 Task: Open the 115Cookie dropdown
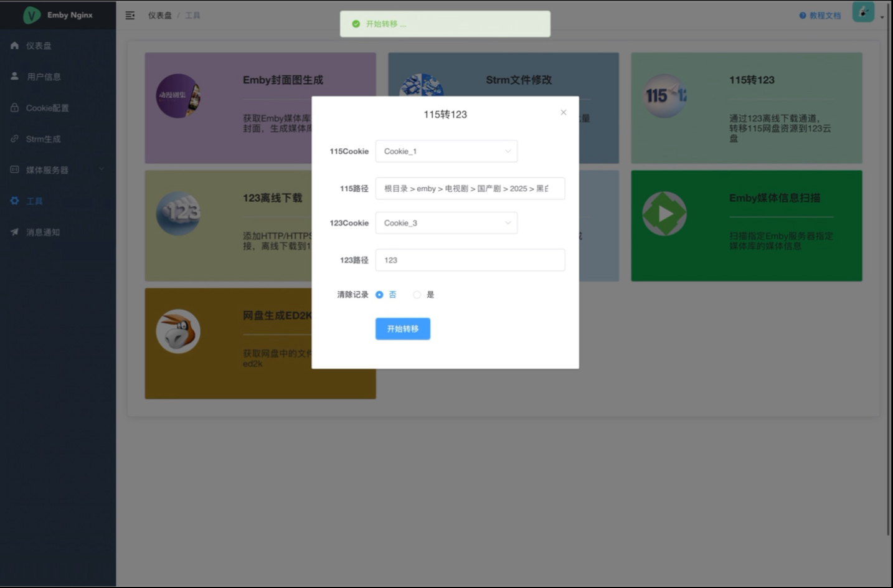pos(446,151)
